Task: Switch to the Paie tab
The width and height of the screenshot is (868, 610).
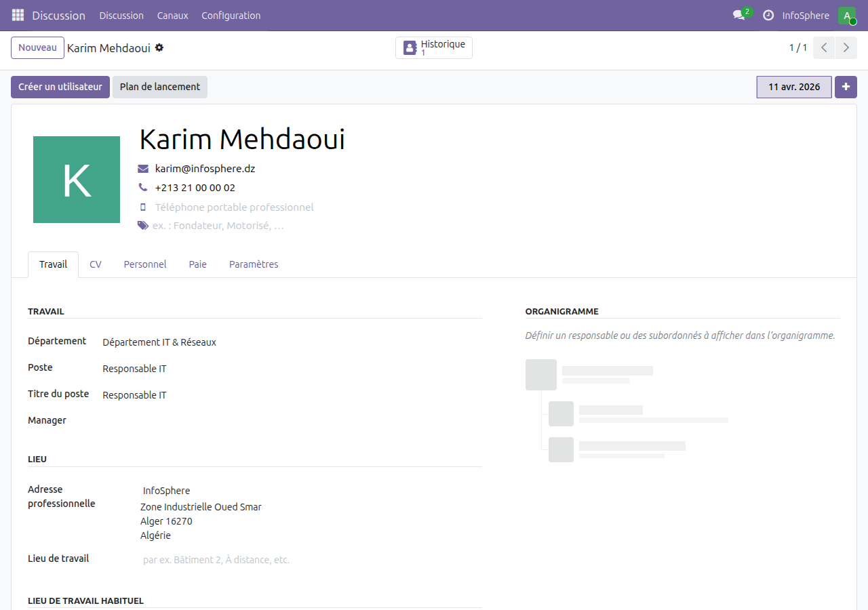Action: (x=197, y=264)
